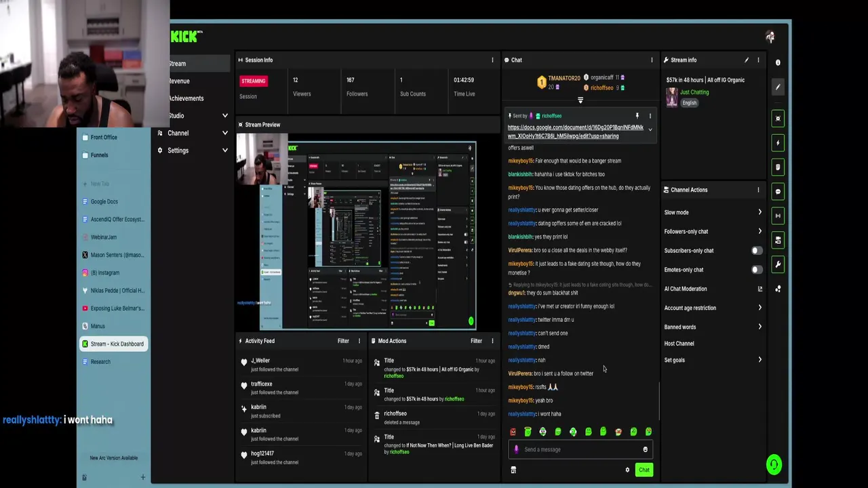Open Activity Feed three-dot menu
Viewport: 868px width, 488px height.
coord(359,341)
